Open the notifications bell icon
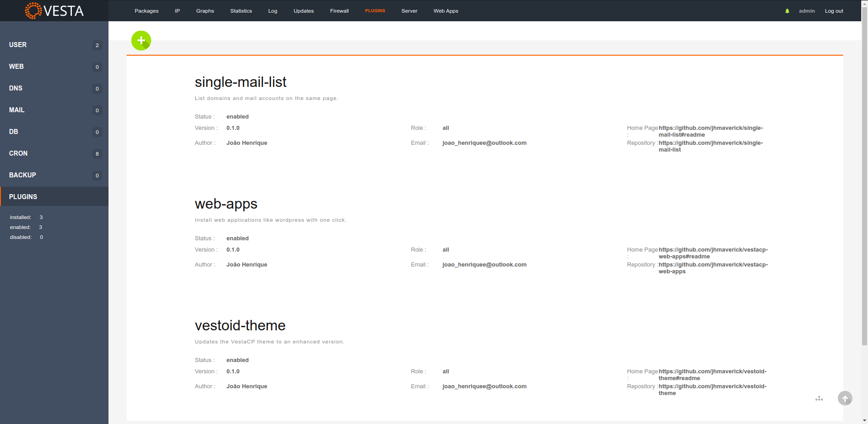This screenshot has height=424, width=868. 787,11
